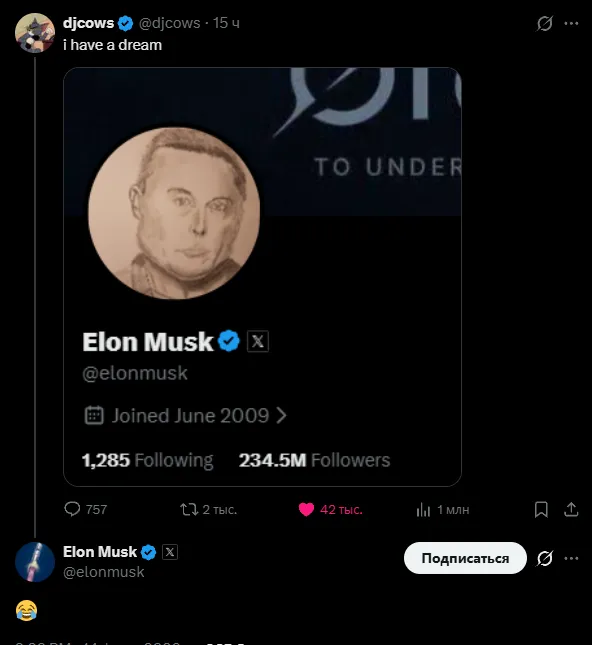Click the X affiliation badge in reply
592x645 pixels.
170,552
